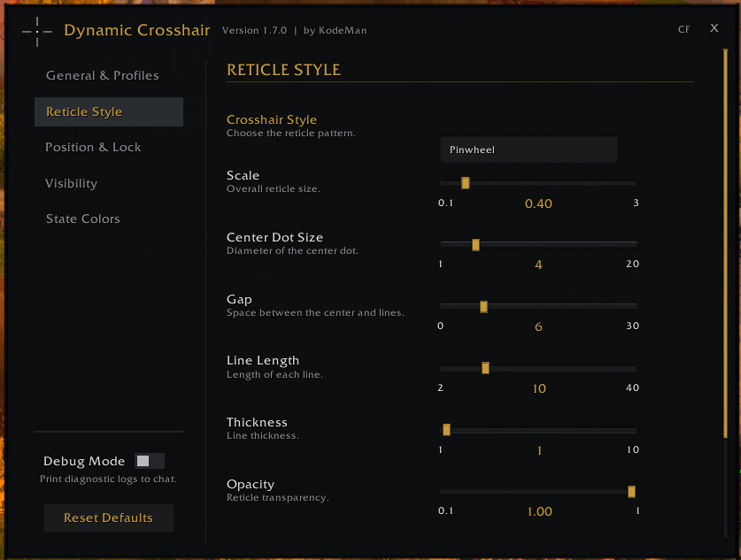Click the Reset Defaults button
Viewport: 741px width, 560px height.
pyautogui.click(x=109, y=518)
